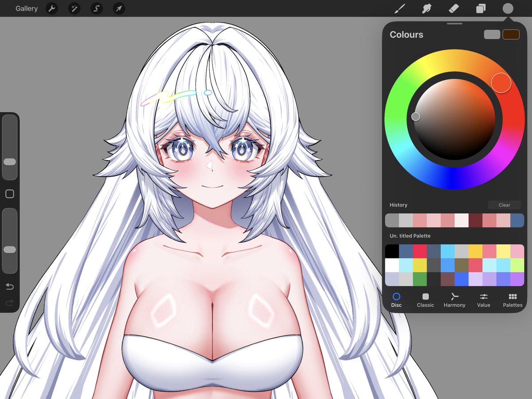Switch to the Harmony colour tab
The width and height of the screenshot is (532, 399).
click(x=454, y=300)
